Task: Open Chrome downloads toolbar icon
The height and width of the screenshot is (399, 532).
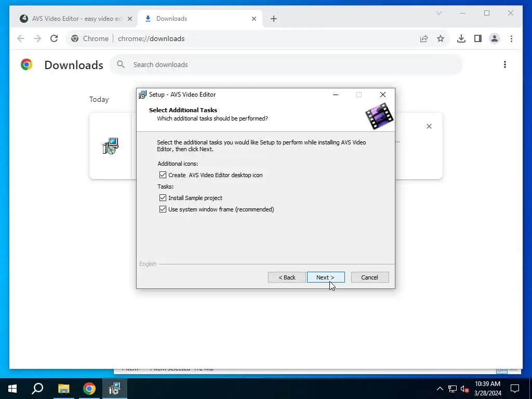Action: coord(461,38)
